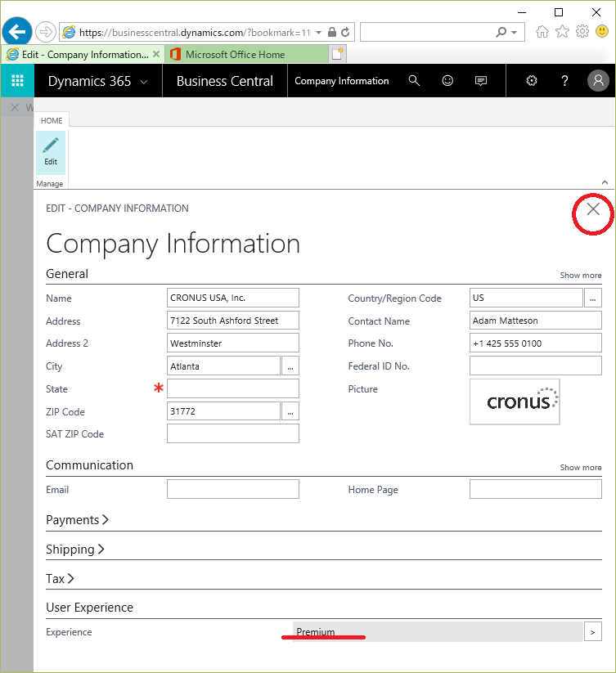The width and height of the screenshot is (616, 673).
Task: Show more fields in General section
Action: point(580,275)
